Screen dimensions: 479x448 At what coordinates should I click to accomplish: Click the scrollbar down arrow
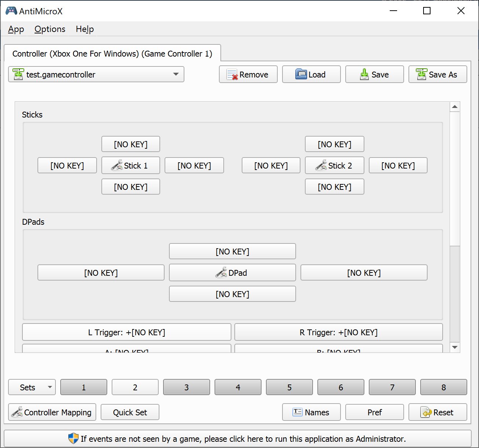455,347
